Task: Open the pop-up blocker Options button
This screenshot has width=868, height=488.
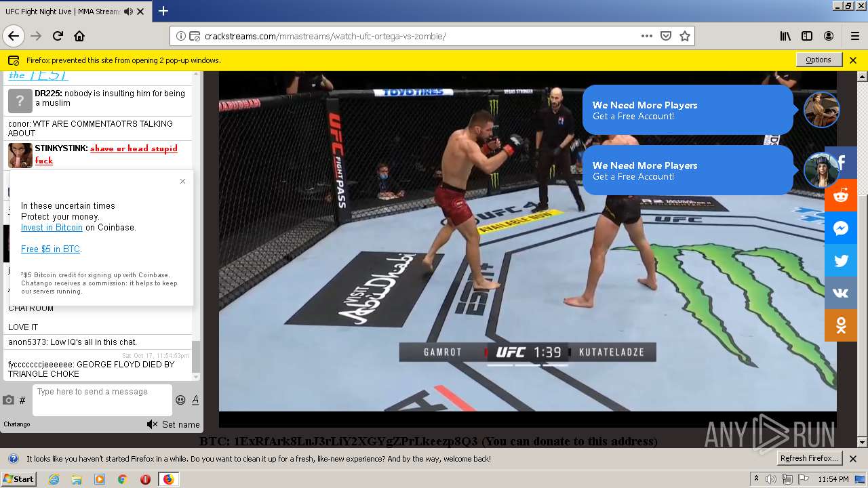Action: click(818, 60)
